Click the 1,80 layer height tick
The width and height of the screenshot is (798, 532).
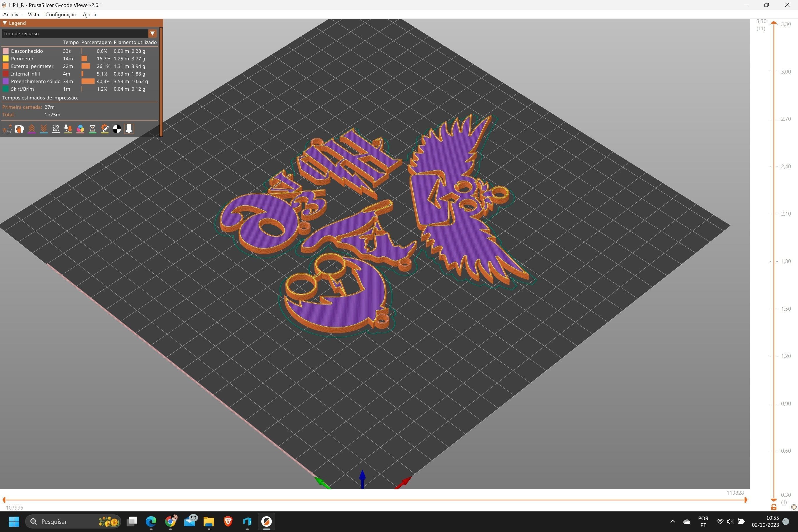point(786,261)
